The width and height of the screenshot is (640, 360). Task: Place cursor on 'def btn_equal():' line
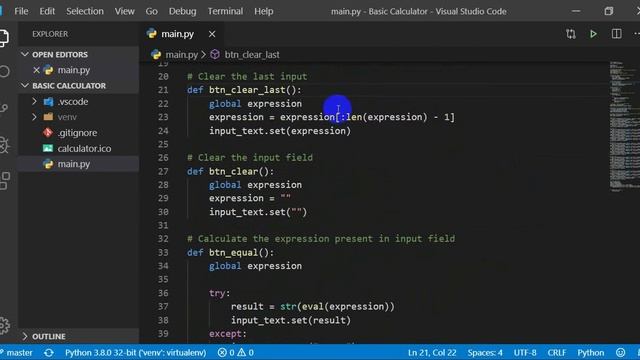coord(231,253)
